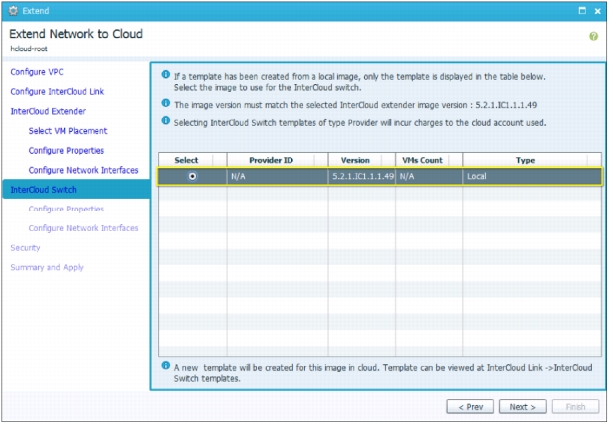Open Extender Configure Network Interfaces step
Screen dimensions: 609x424
point(84,170)
